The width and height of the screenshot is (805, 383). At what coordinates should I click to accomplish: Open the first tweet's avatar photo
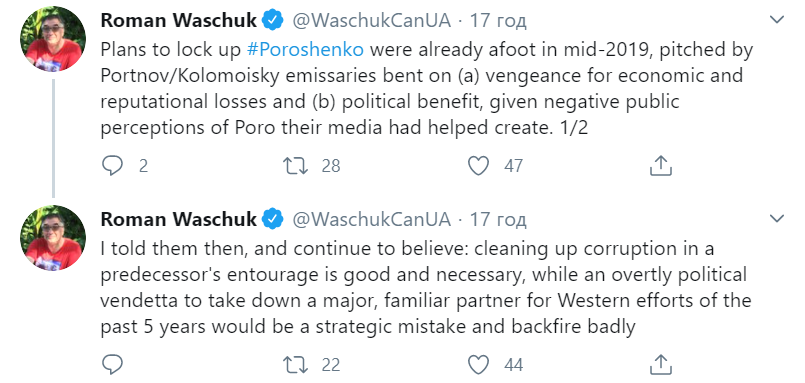53,39
